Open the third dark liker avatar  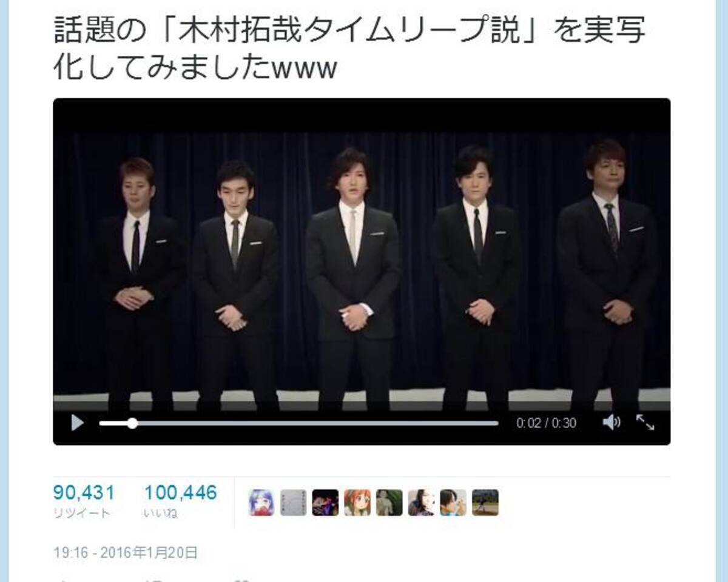click(325, 503)
